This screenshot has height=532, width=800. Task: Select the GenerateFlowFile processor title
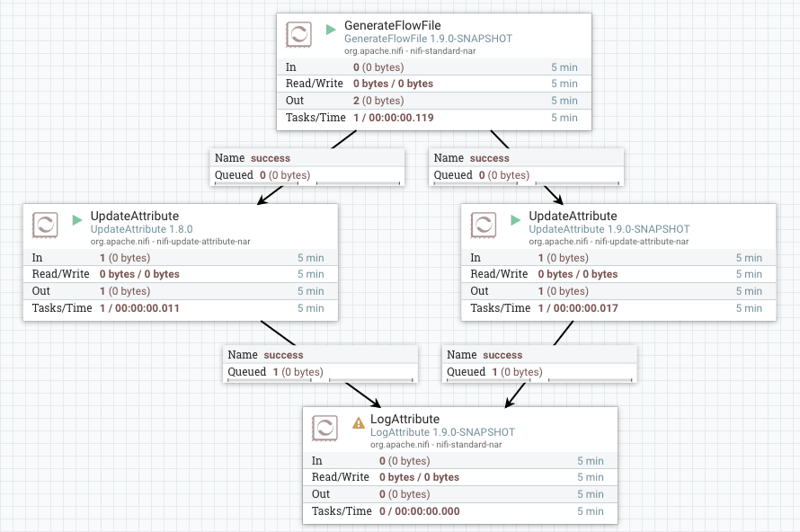coord(392,25)
